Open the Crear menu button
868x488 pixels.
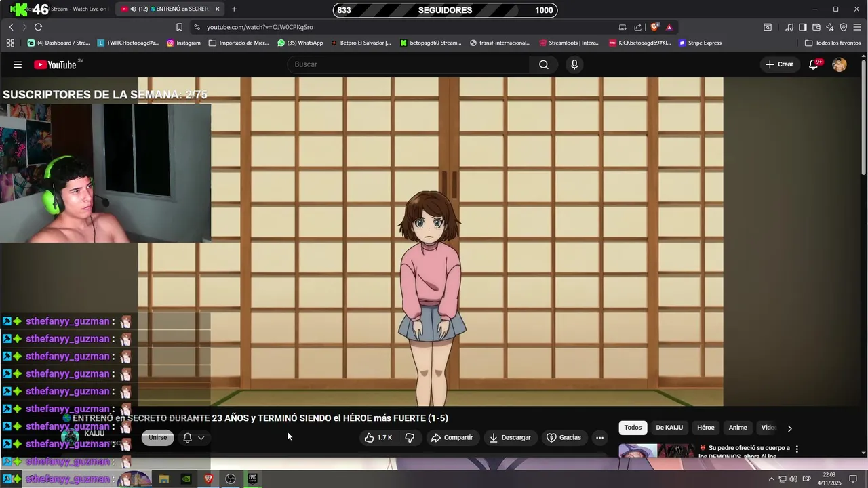click(x=779, y=64)
